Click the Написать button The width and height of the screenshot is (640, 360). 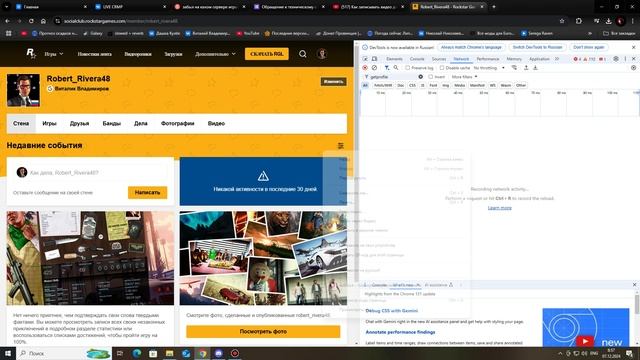coord(147,192)
